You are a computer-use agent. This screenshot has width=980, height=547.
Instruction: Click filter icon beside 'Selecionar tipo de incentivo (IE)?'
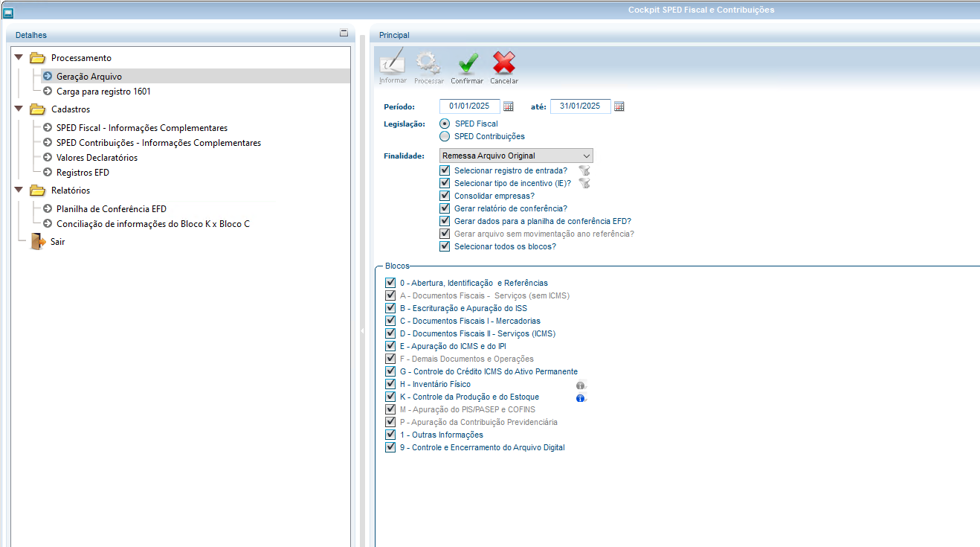pyautogui.click(x=584, y=183)
